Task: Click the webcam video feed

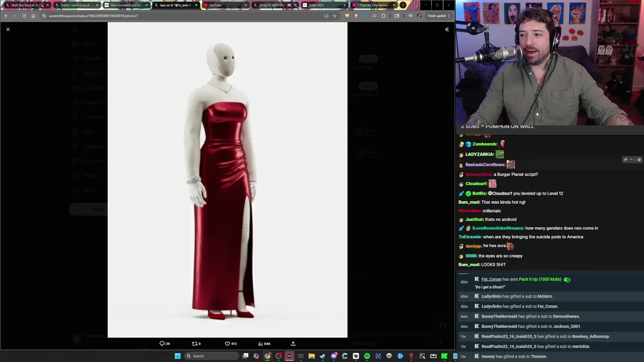Action: 550,62
